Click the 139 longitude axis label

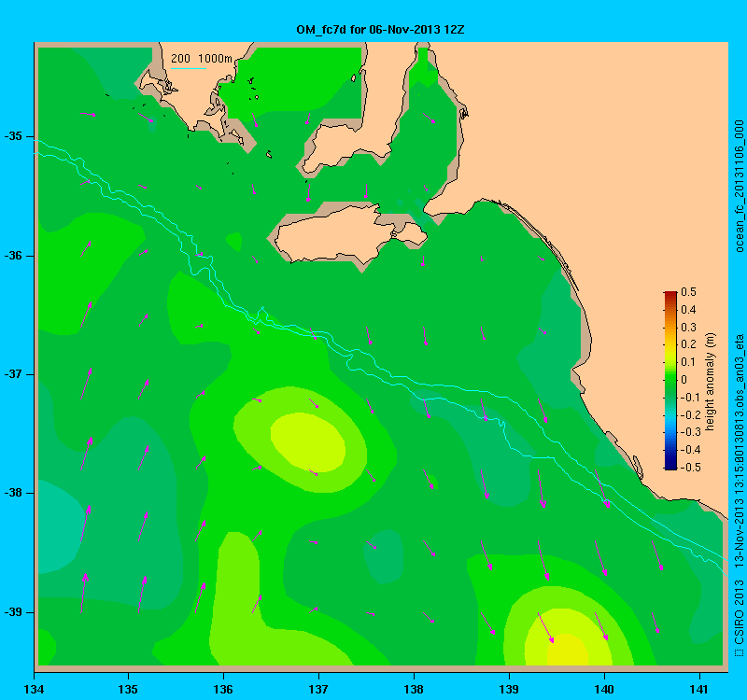click(509, 689)
